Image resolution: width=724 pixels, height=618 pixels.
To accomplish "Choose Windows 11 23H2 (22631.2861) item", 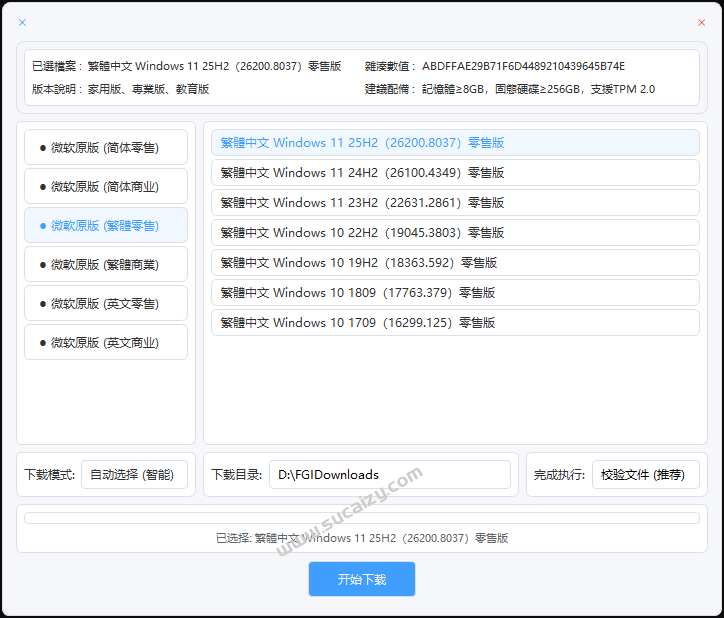I will click(455, 203).
